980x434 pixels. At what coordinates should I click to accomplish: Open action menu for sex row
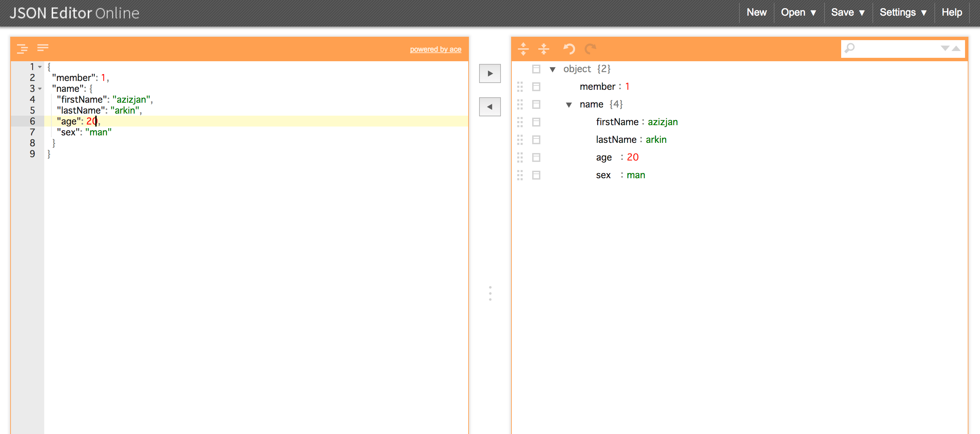pyautogui.click(x=536, y=176)
